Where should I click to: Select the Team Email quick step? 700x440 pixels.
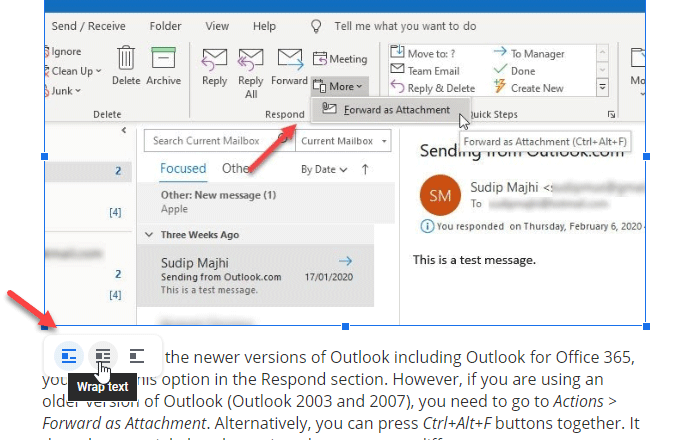[425, 71]
